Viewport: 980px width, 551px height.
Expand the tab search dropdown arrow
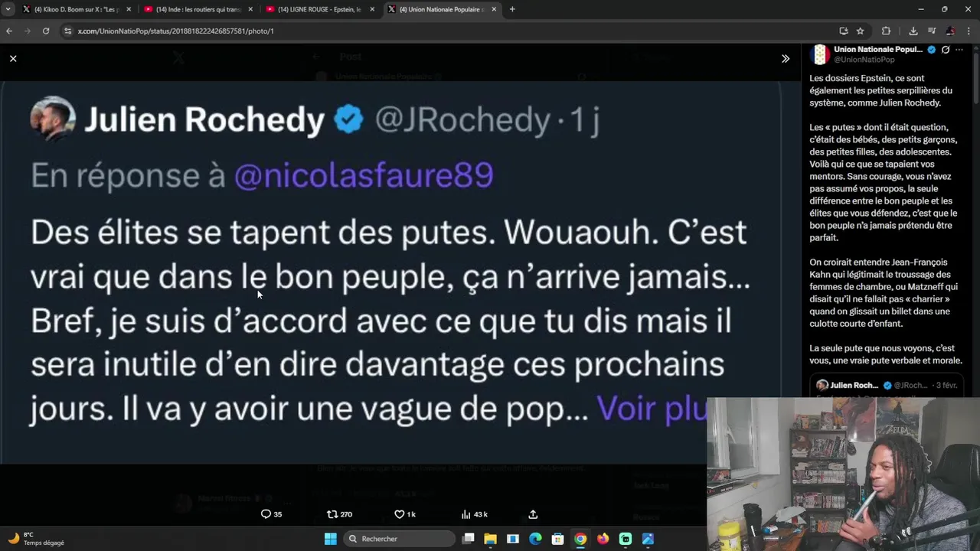click(8, 9)
